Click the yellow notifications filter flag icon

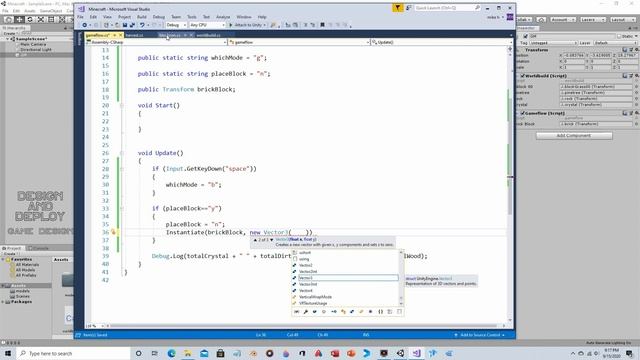coord(398,8)
